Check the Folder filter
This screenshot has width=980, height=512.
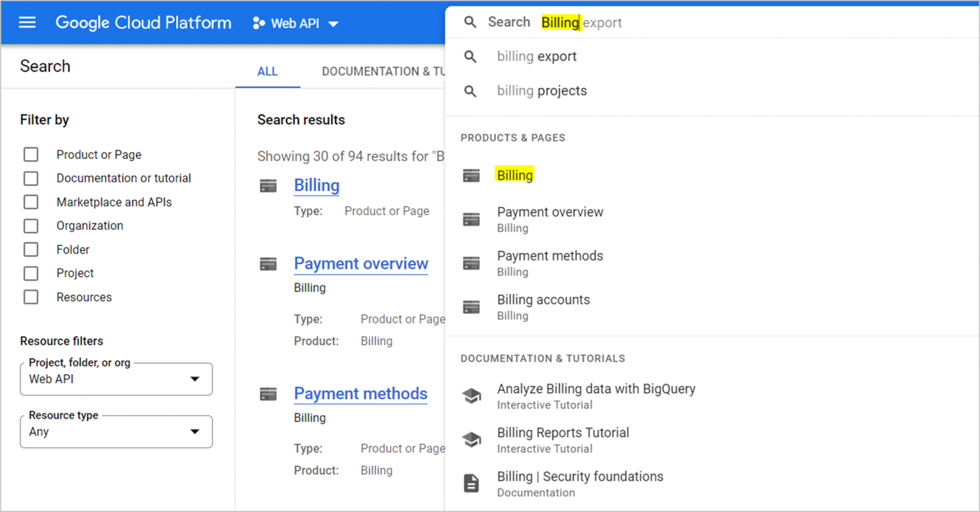31,250
